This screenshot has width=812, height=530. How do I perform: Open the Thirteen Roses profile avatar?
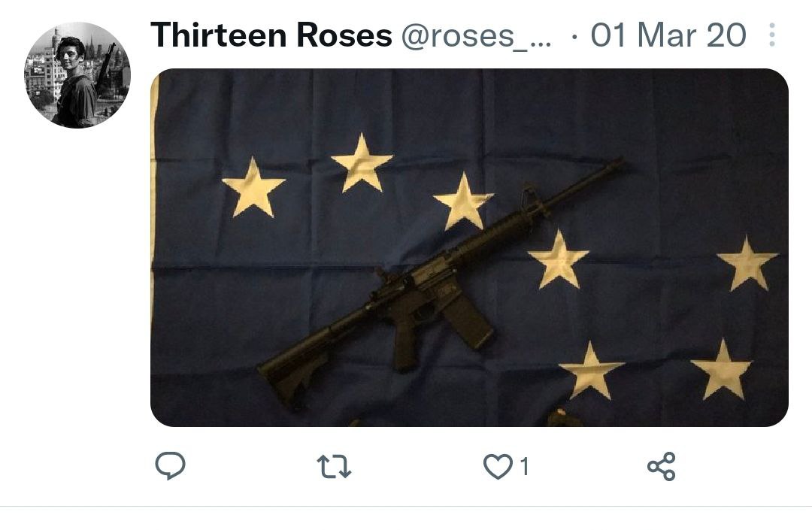[x=77, y=75]
